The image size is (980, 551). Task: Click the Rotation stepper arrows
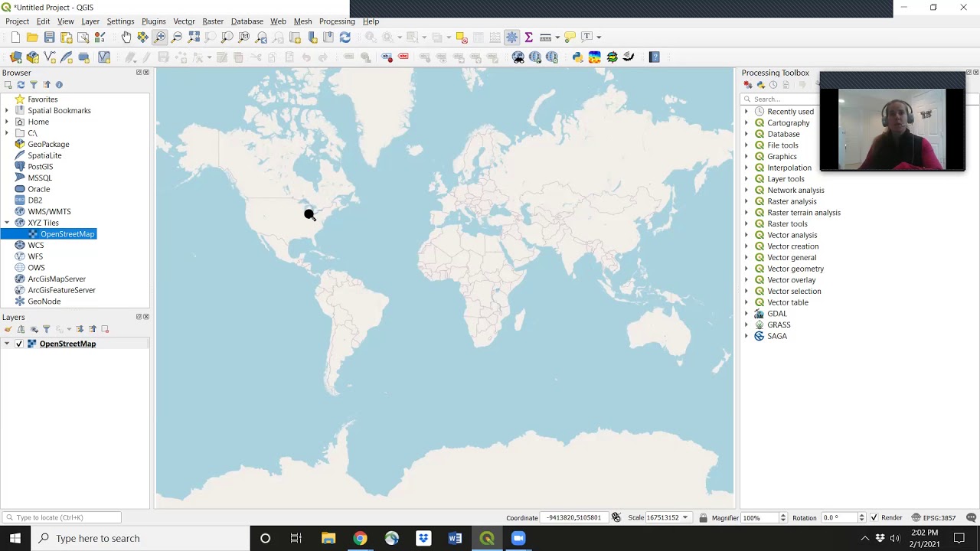[x=861, y=518]
